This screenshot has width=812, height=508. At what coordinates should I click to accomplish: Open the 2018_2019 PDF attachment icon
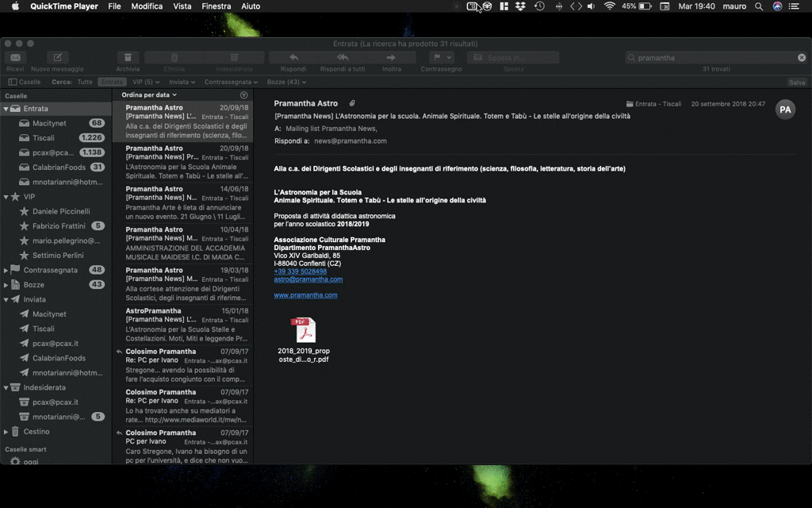click(304, 329)
